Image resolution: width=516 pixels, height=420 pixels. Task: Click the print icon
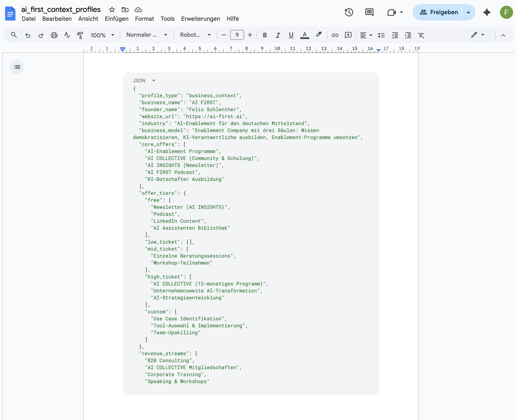pyautogui.click(x=54, y=35)
